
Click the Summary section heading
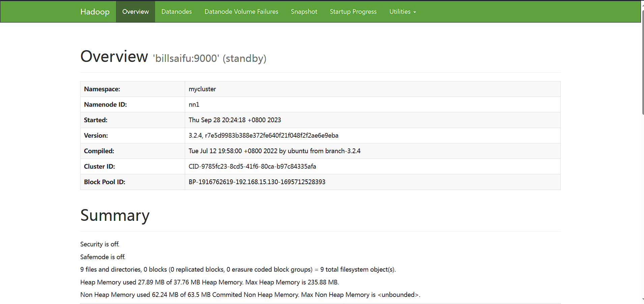115,215
